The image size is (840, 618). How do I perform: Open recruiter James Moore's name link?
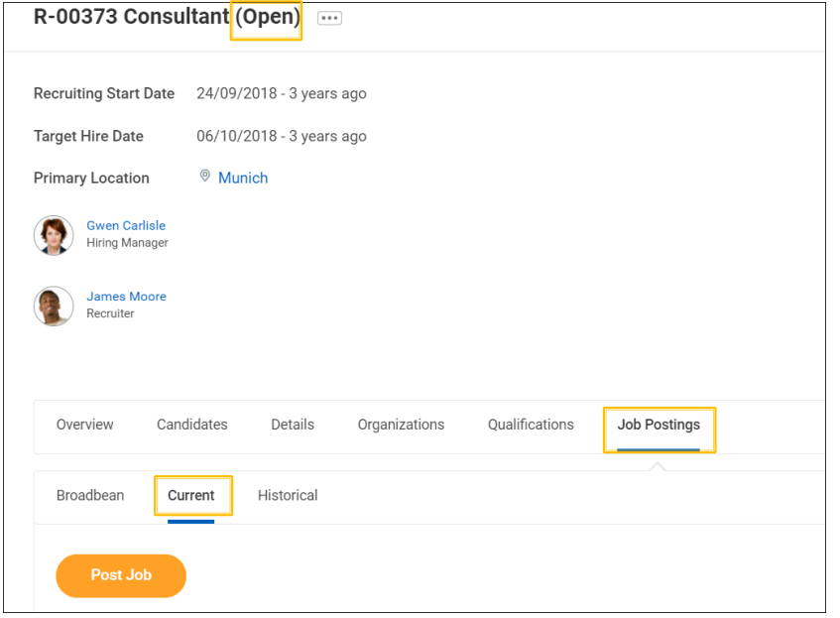(x=126, y=297)
